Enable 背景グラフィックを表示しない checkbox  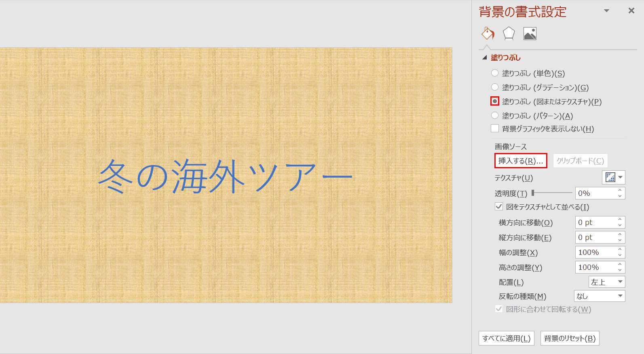495,129
